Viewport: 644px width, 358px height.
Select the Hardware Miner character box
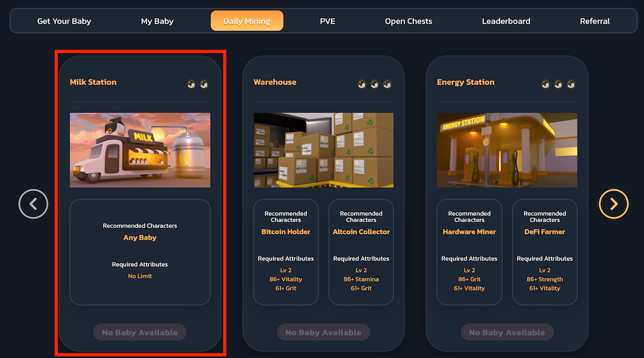pos(469,252)
